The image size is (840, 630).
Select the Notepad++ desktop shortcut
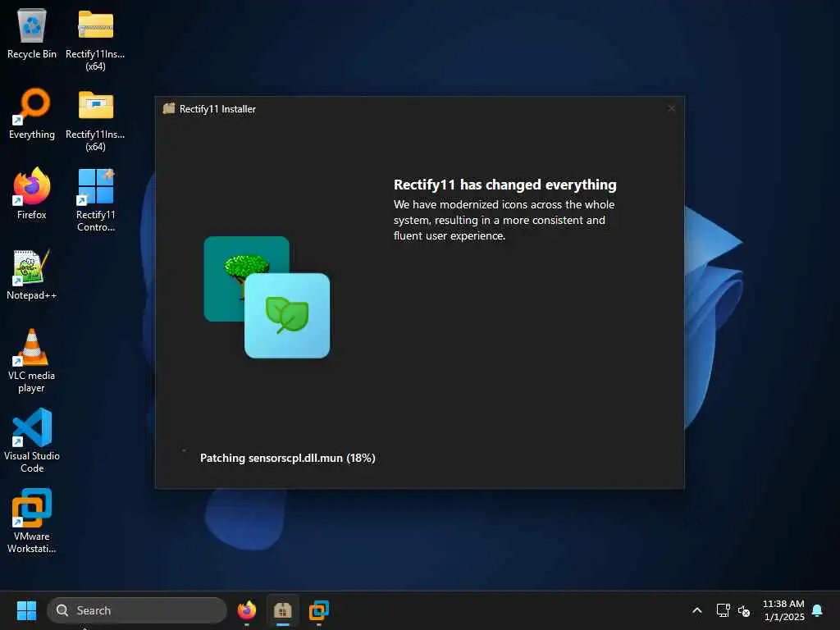point(32,274)
